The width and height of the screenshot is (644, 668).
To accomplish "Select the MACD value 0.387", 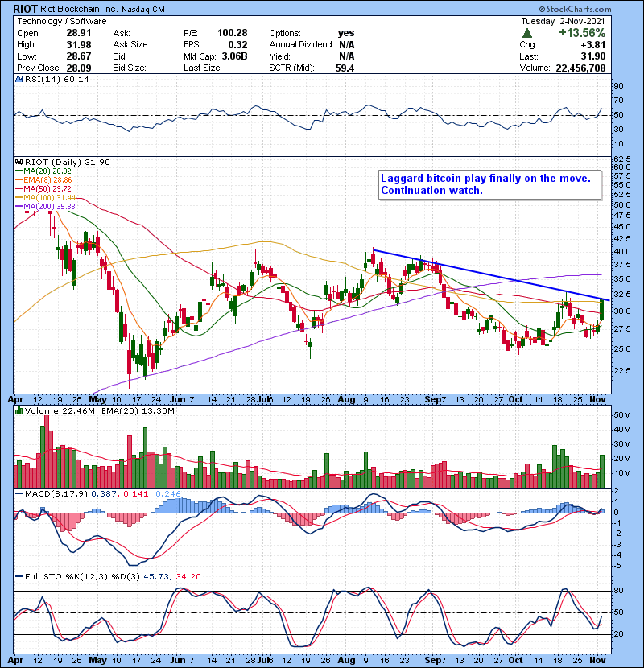I will 104,493.
